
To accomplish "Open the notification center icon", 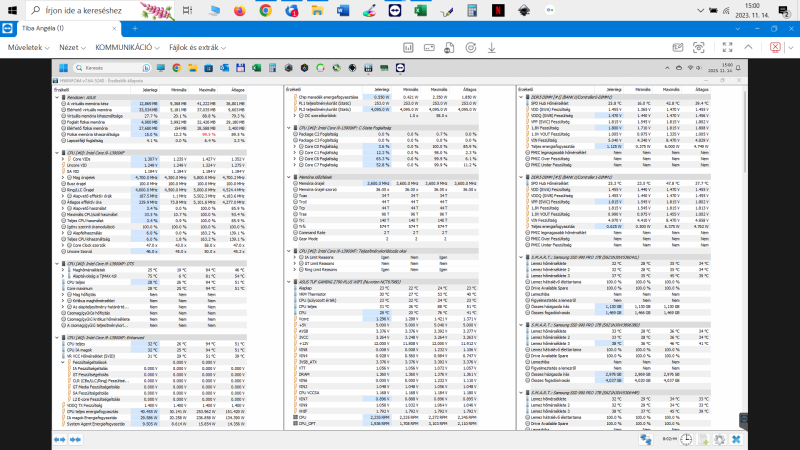I will [x=784, y=10].
